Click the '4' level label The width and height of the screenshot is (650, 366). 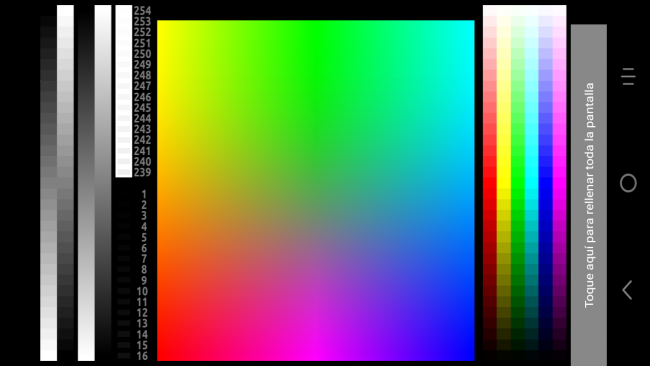pos(144,227)
